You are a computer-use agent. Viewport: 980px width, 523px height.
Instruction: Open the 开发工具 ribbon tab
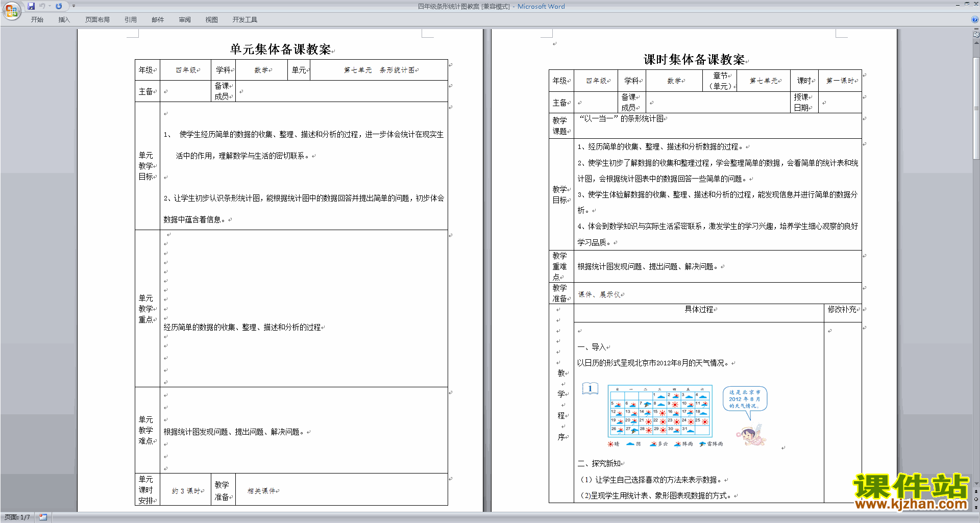pos(245,20)
